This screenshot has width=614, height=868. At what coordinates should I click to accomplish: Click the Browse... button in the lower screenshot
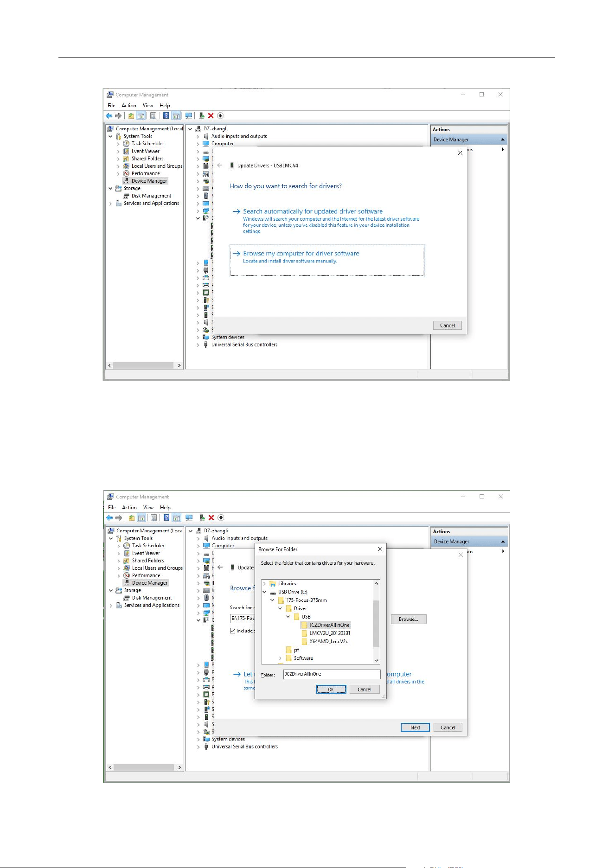[x=409, y=619]
